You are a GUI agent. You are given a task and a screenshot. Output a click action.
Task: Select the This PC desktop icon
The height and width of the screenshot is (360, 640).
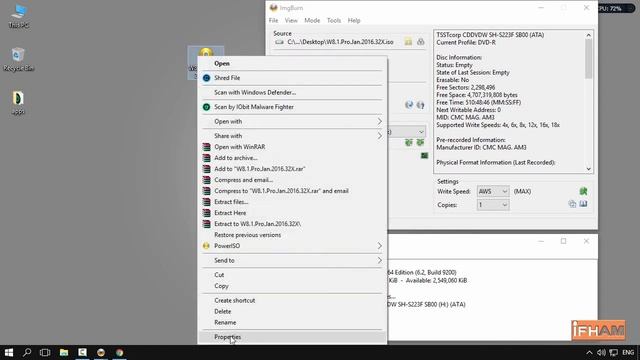point(18,16)
